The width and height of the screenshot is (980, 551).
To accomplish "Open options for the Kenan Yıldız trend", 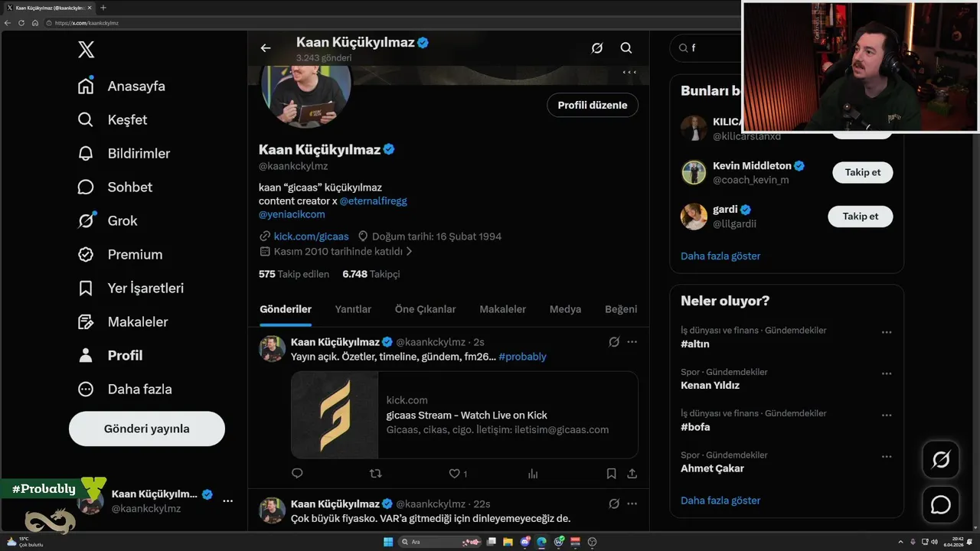I will (886, 373).
